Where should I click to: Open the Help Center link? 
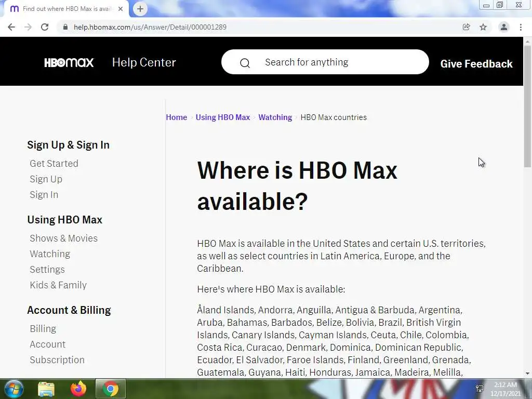coord(144,62)
